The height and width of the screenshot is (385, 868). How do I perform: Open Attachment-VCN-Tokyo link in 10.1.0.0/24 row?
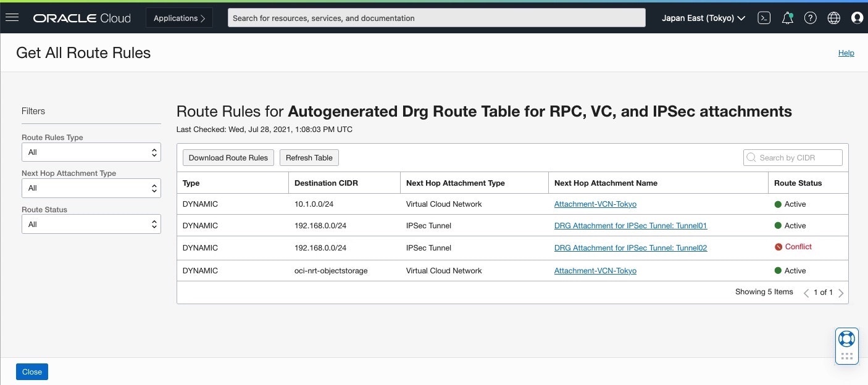pyautogui.click(x=595, y=204)
